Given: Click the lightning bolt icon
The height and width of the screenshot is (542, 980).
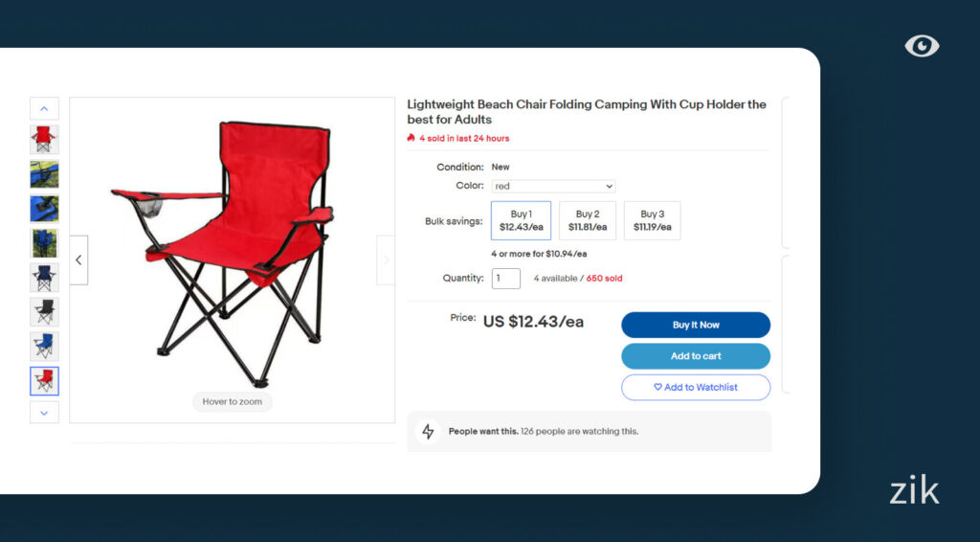Looking at the screenshot, I should [x=428, y=432].
